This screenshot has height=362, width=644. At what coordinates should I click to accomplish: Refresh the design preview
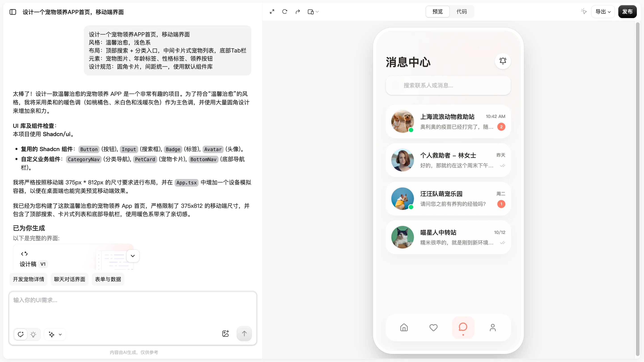point(285,11)
